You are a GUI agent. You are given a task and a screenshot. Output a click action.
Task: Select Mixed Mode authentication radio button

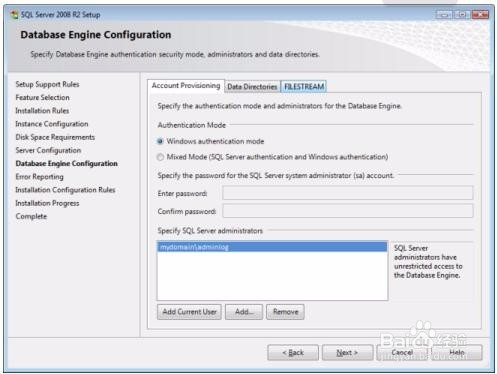pyautogui.click(x=160, y=157)
